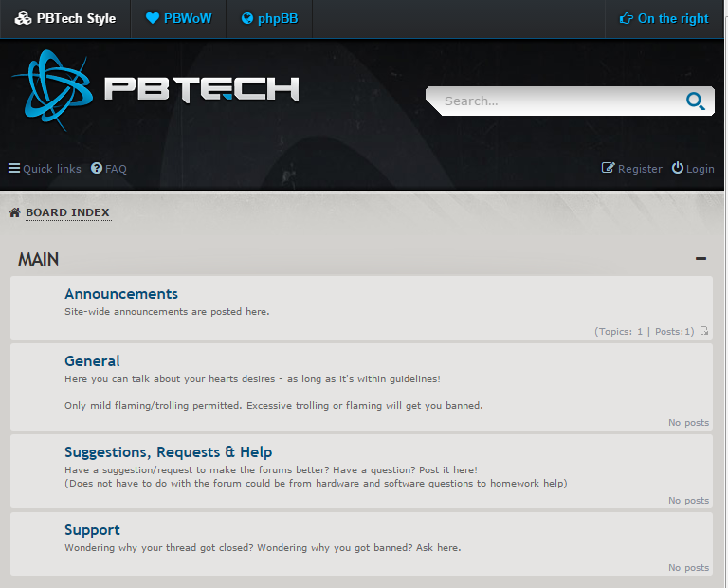Screen dimensions: 728x588
Task: Open the PBWoW top bar link
Action: (x=179, y=19)
